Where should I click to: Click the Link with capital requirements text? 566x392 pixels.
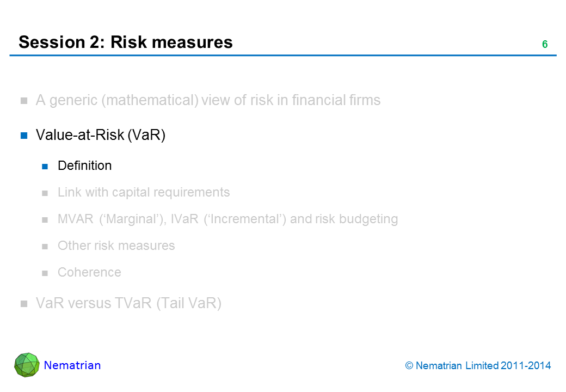pyautogui.click(x=144, y=192)
